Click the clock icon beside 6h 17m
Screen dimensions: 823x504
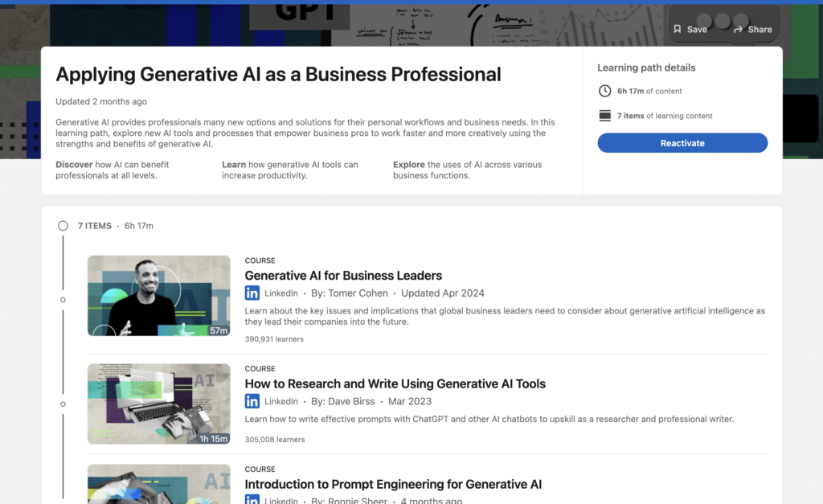click(x=604, y=91)
